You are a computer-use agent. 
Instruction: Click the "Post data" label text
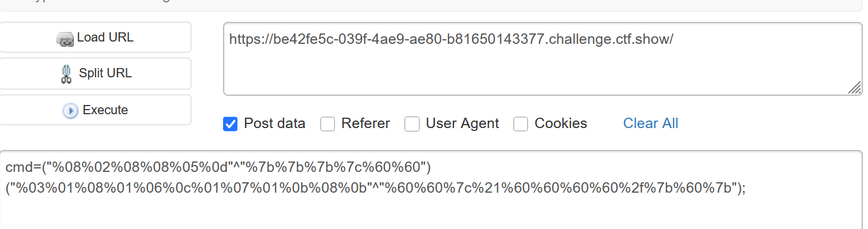(275, 123)
